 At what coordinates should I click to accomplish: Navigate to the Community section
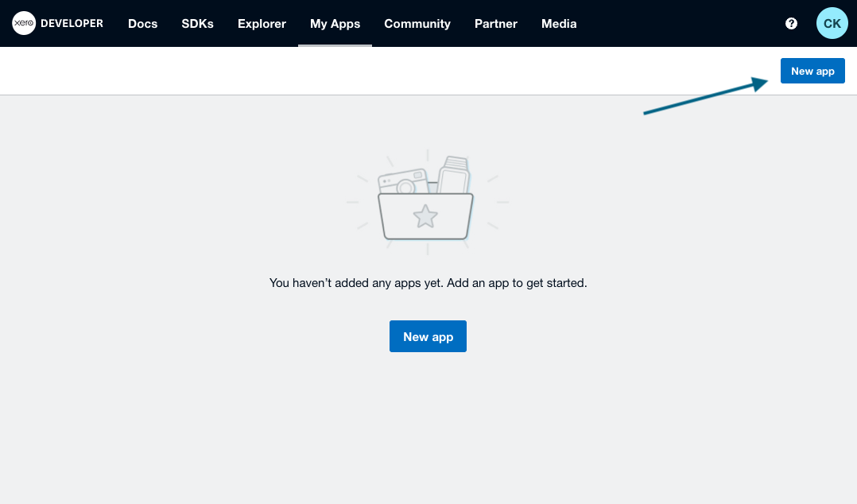point(417,24)
